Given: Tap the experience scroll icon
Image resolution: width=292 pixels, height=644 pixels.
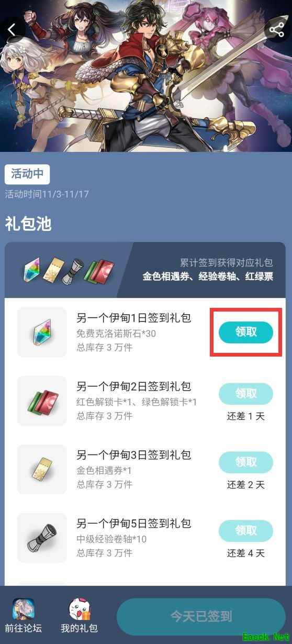Looking at the screenshot, I should click(42, 538).
